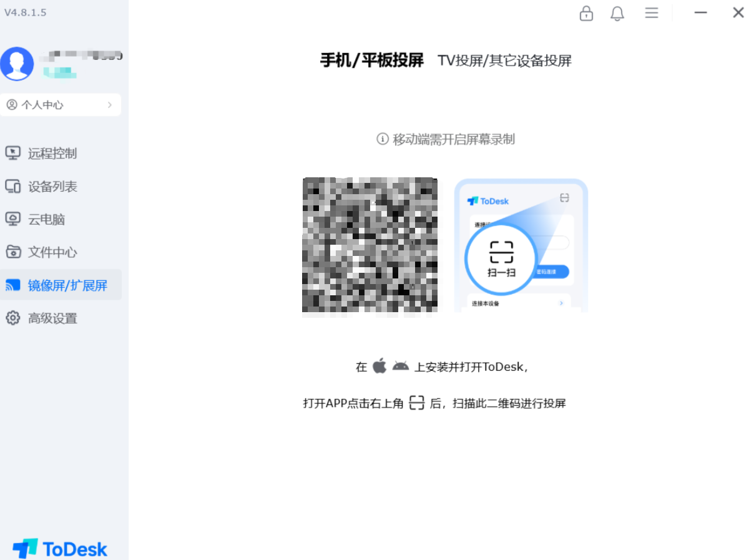754x560 pixels.
Task: Click the Apple logo icon
Action: coord(379,366)
